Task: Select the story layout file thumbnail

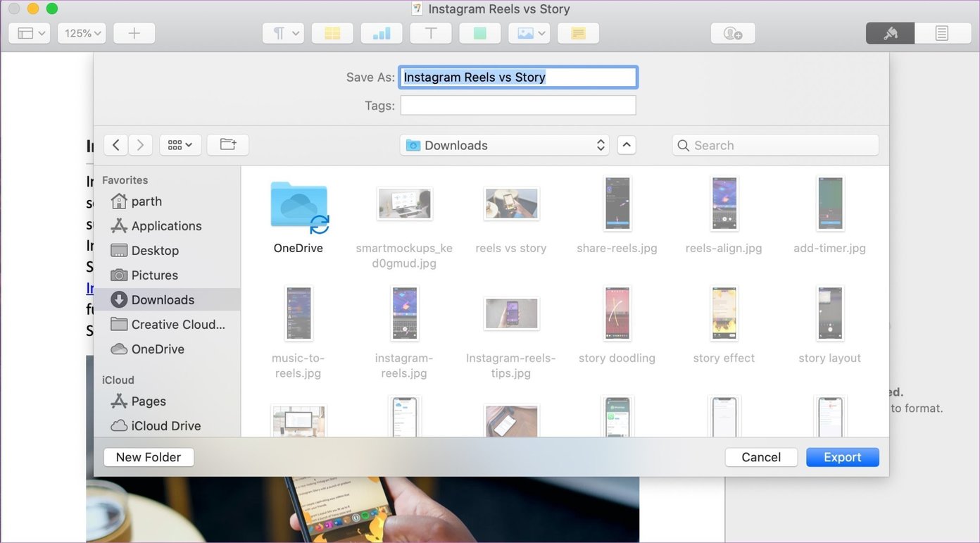Action: click(x=830, y=313)
